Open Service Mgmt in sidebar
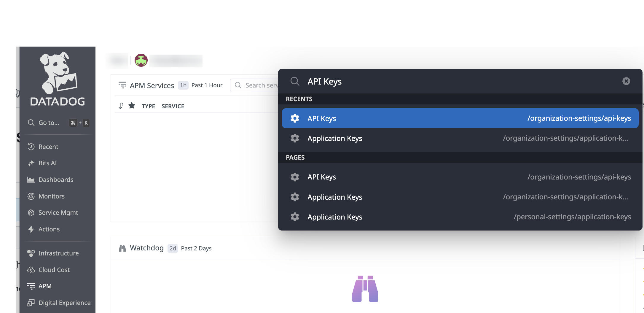 click(58, 213)
